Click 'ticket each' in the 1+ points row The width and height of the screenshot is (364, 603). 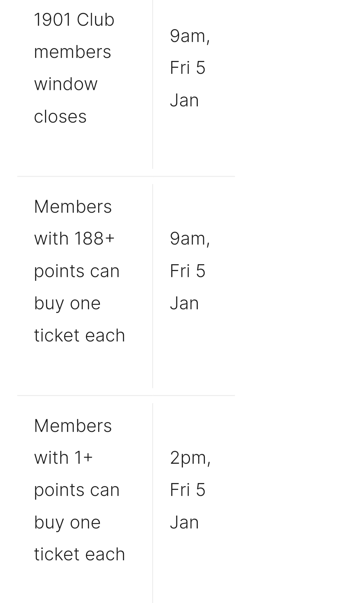pos(80,555)
